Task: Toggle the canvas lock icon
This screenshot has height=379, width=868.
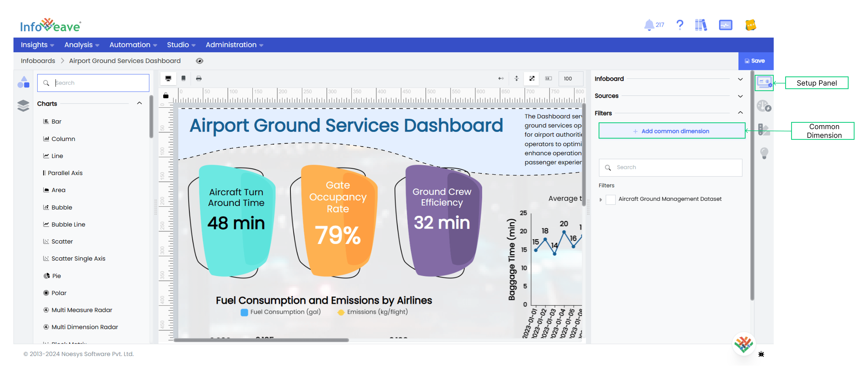Action: pyautogui.click(x=165, y=96)
